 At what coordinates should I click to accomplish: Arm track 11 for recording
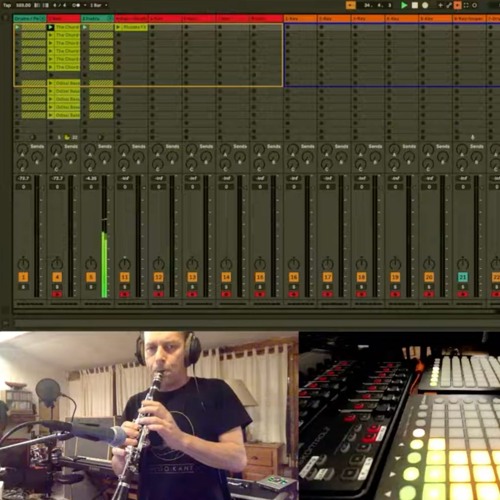coord(125,294)
